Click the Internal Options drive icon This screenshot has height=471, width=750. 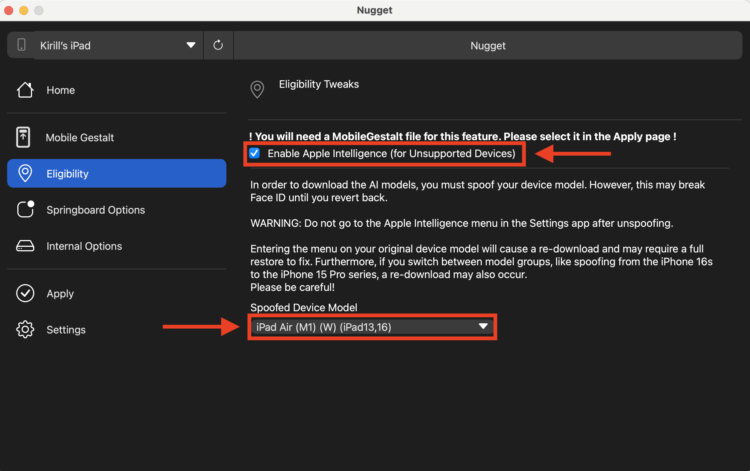[x=25, y=246]
